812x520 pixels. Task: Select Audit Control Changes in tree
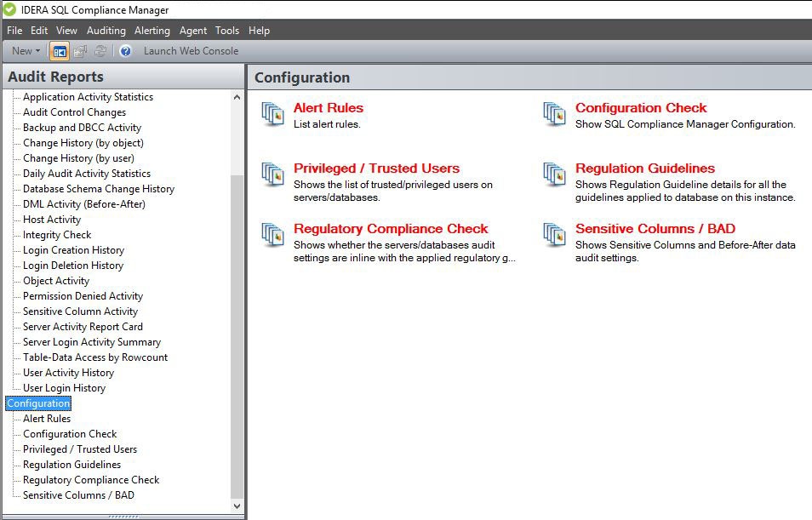pos(75,112)
